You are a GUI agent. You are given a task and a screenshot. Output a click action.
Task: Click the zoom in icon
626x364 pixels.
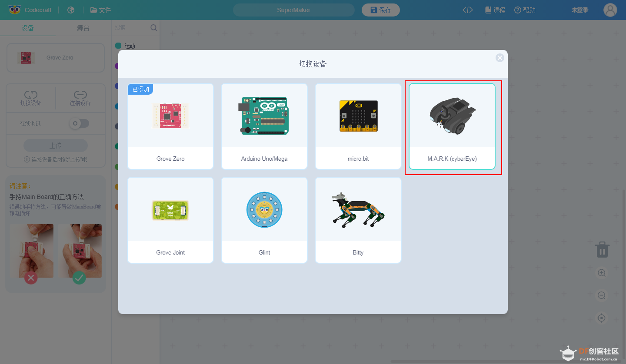[602, 273]
